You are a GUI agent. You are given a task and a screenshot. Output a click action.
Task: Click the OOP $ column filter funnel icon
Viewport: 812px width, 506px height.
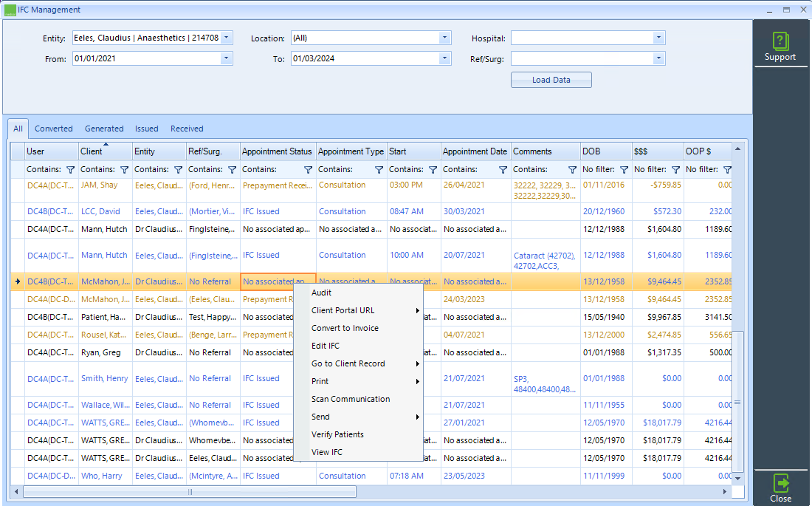tap(728, 170)
